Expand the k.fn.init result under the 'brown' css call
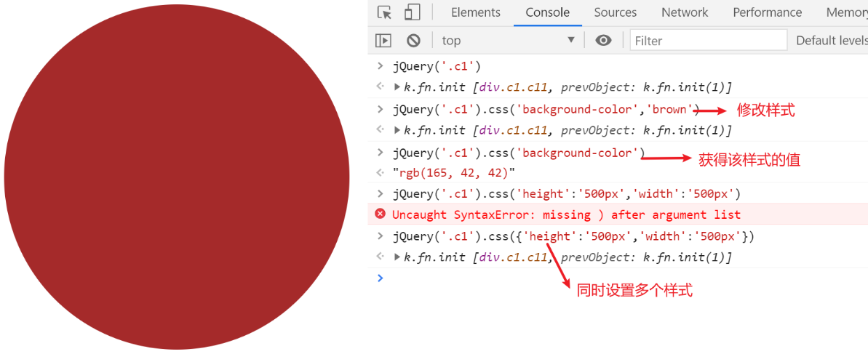Viewport: 868px width, 354px height. [397, 131]
